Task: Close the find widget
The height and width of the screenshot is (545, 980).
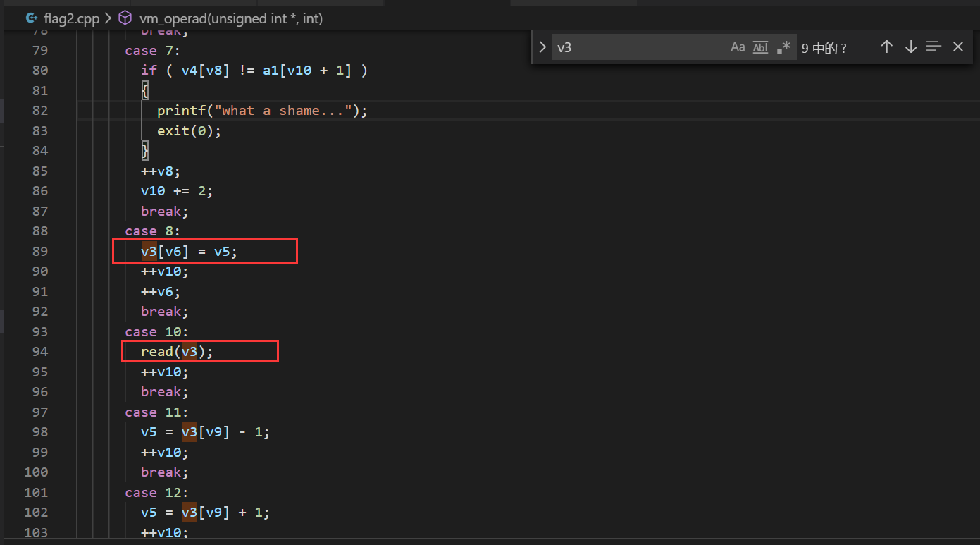Action: [958, 47]
